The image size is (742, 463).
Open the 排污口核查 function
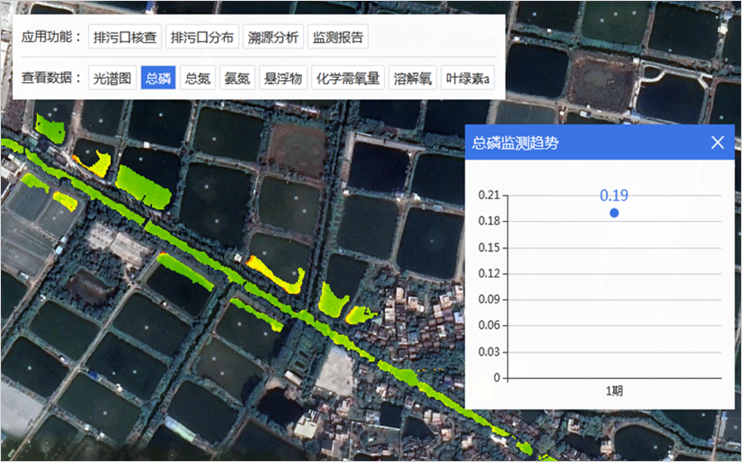click(x=125, y=37)
